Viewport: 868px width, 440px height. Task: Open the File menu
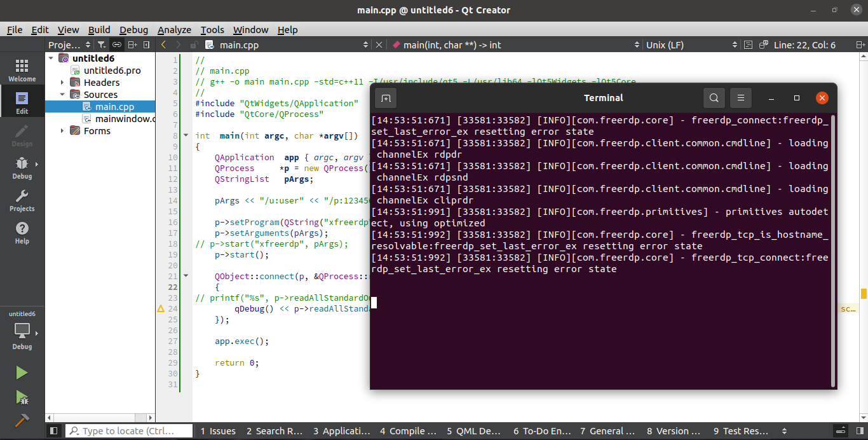pyautogui.click(x=15, y=30)
